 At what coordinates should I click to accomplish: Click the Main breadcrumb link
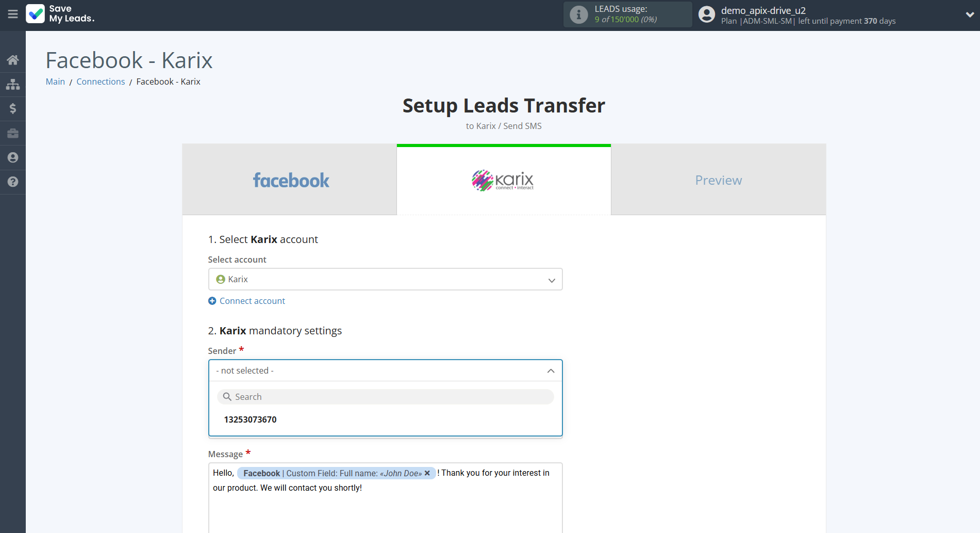coord(55,82)
